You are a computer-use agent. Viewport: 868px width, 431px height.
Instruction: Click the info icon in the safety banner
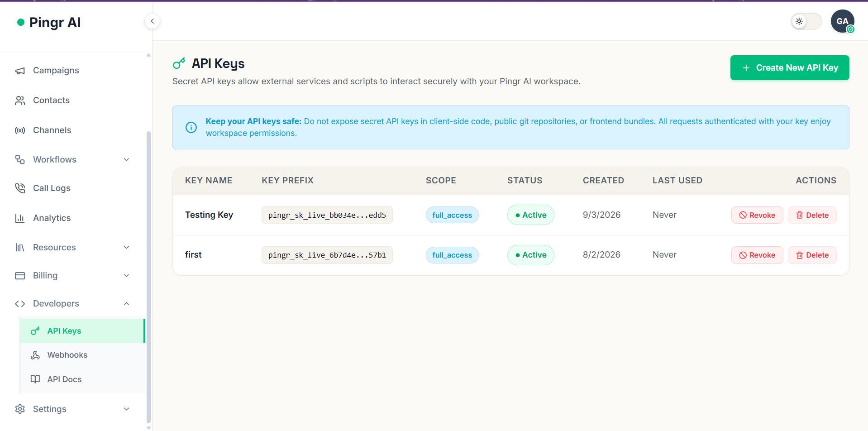pos(191,128)
